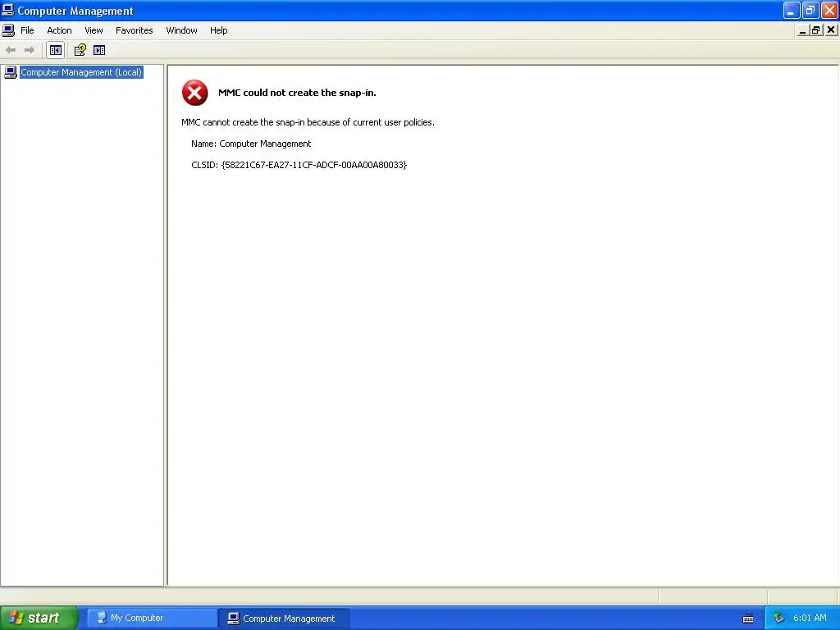The image size is (840, 630).
Task: Click the red error icon
Action: click(195, 93)
